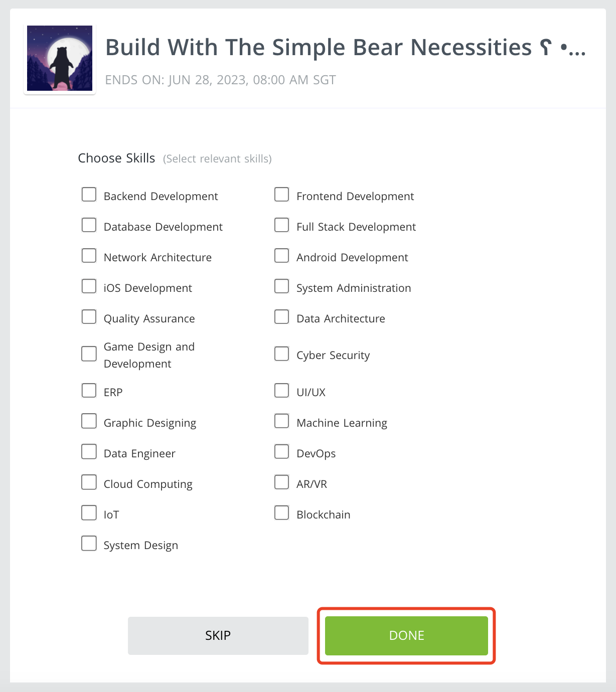Check the Backend Development skill
Viewport: 616px width, 692px height.
pyautogui.click(x=89, y=195)
